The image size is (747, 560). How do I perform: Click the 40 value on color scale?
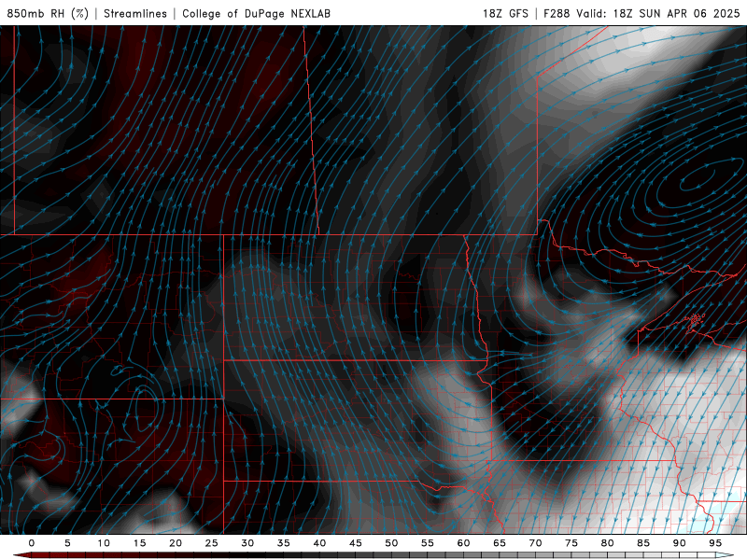point(319,543)
